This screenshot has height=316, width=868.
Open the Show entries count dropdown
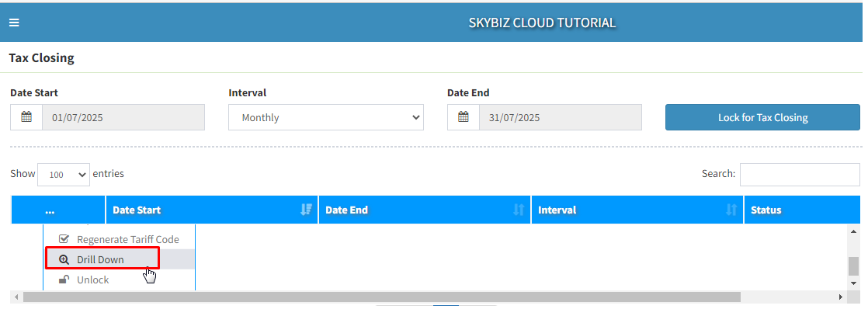(x=64, y=175)
